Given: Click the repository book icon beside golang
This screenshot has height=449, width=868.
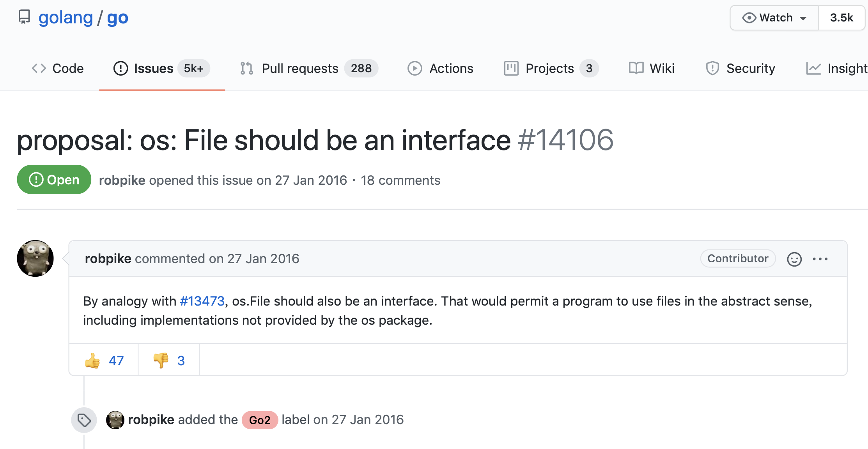Looking at the screenshot, I should (x=24, y=17).
